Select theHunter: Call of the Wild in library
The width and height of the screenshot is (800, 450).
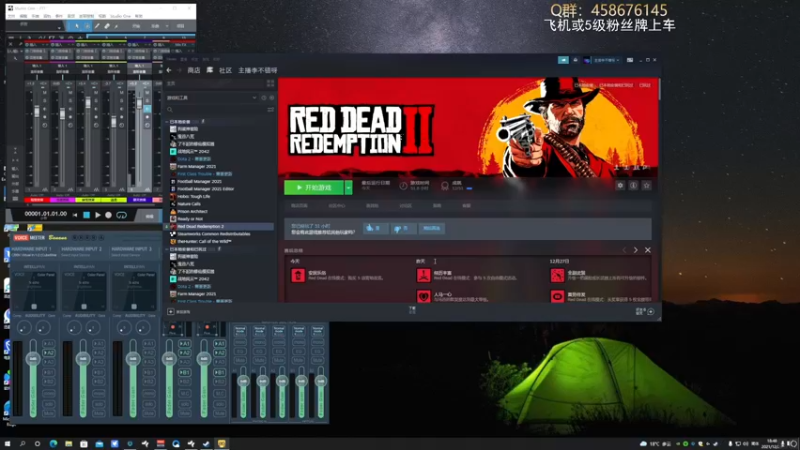click(204, 241)
